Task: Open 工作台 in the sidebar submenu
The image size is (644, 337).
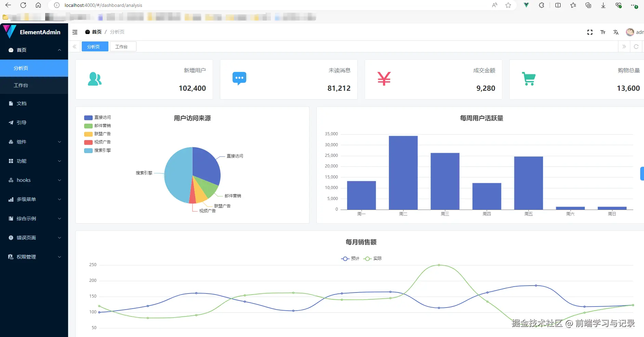Action: coord(34,85)
